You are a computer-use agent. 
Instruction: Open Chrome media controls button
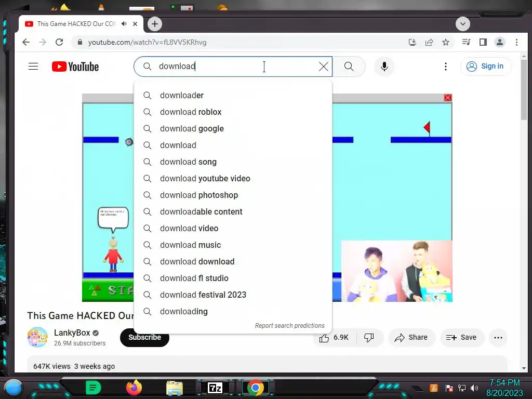[466, 42]
